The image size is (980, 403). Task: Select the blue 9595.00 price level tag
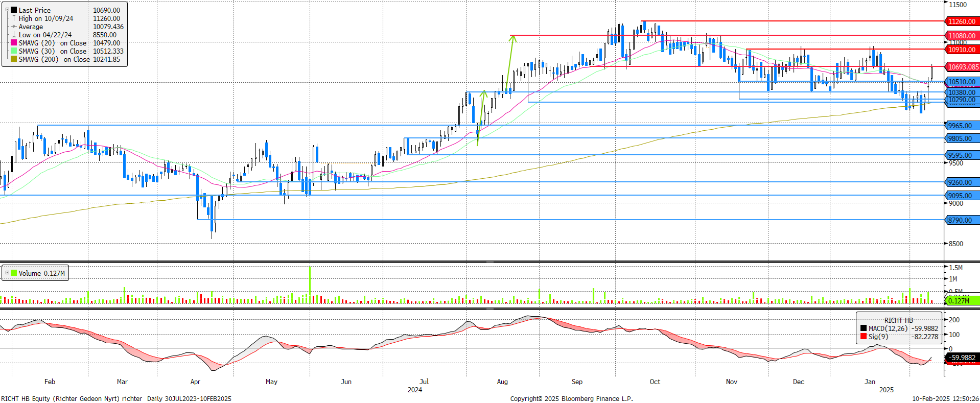pyautogui.click(x=962, y=155)
